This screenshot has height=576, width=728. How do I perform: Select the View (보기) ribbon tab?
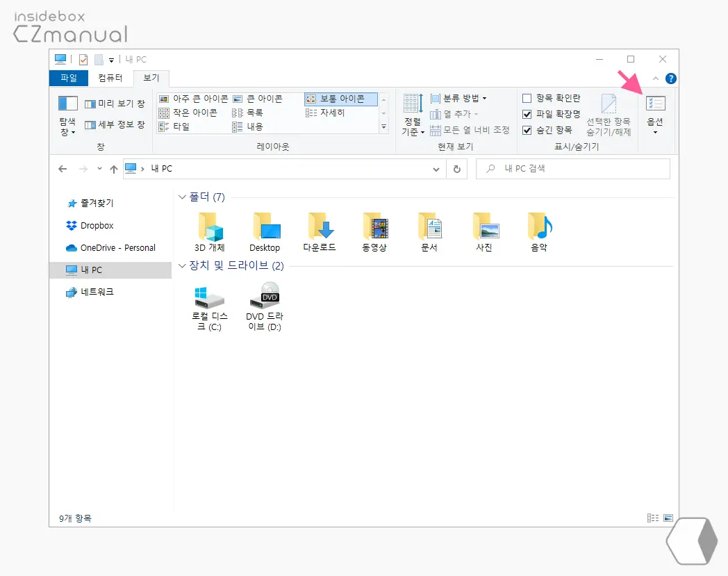click(151, 78)
